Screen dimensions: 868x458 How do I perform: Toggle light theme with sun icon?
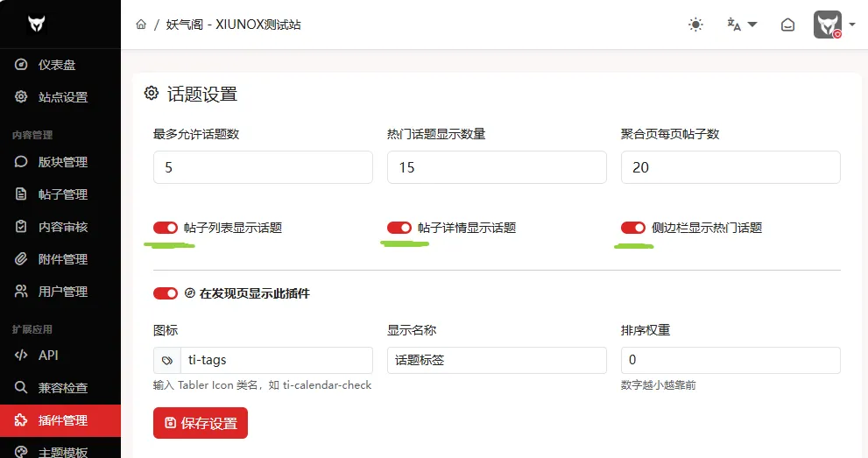[695, 25]
